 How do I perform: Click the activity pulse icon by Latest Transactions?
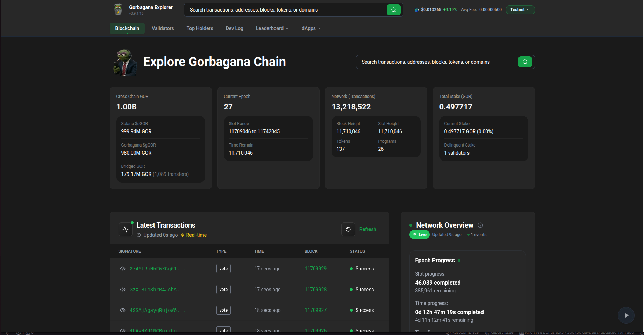pos(126,229)
